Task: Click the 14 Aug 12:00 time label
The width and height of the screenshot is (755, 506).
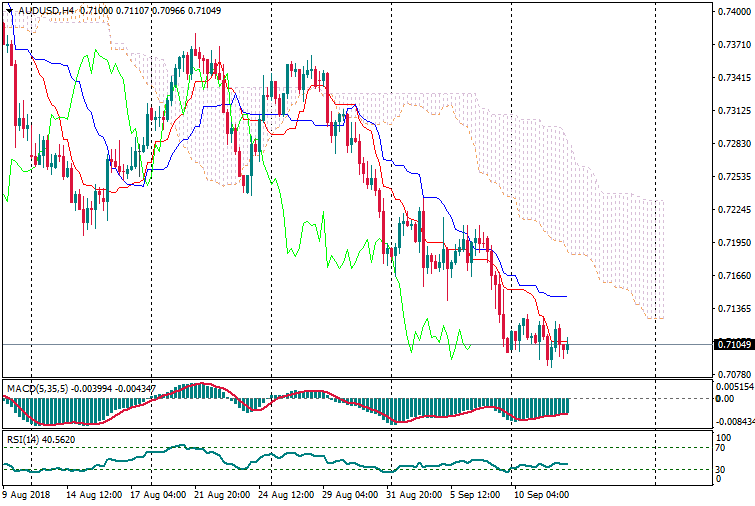Action: [96, 494]
